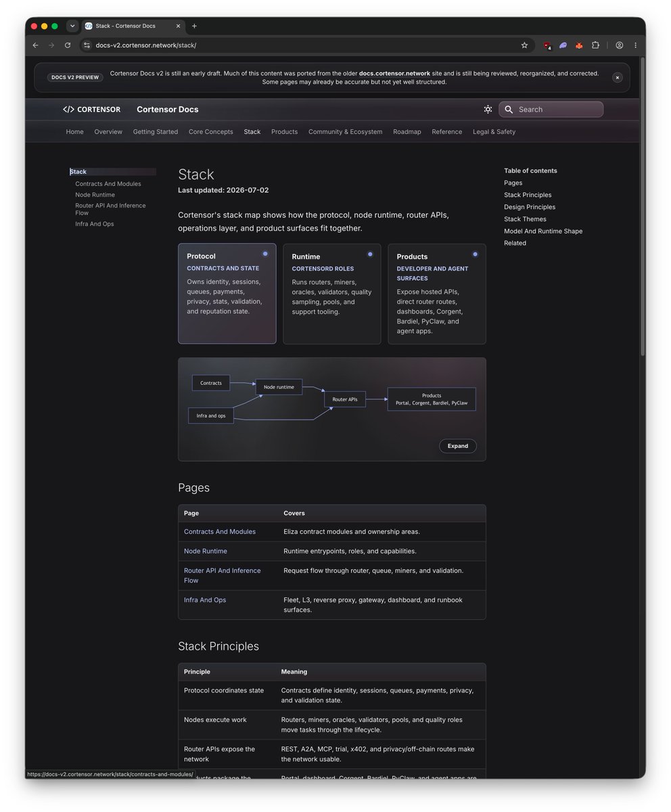Open Router API And Inference Flow sidebar item
Viewport: 671px width, 812px height.
tap(110, 209)
